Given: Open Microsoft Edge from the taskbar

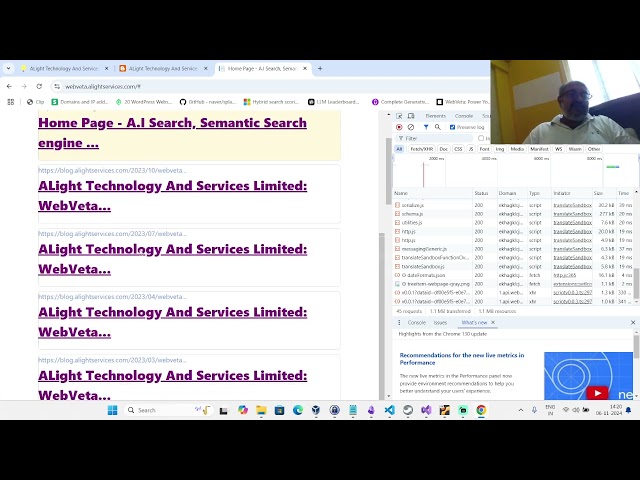Looking at the screenshot, I should tap(298, 410).
